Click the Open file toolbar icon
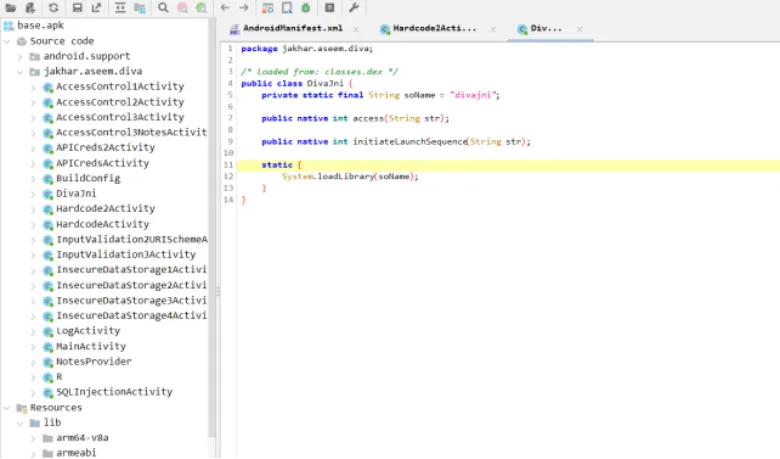This screenshot has width=780, height=459. click(10, 7)
